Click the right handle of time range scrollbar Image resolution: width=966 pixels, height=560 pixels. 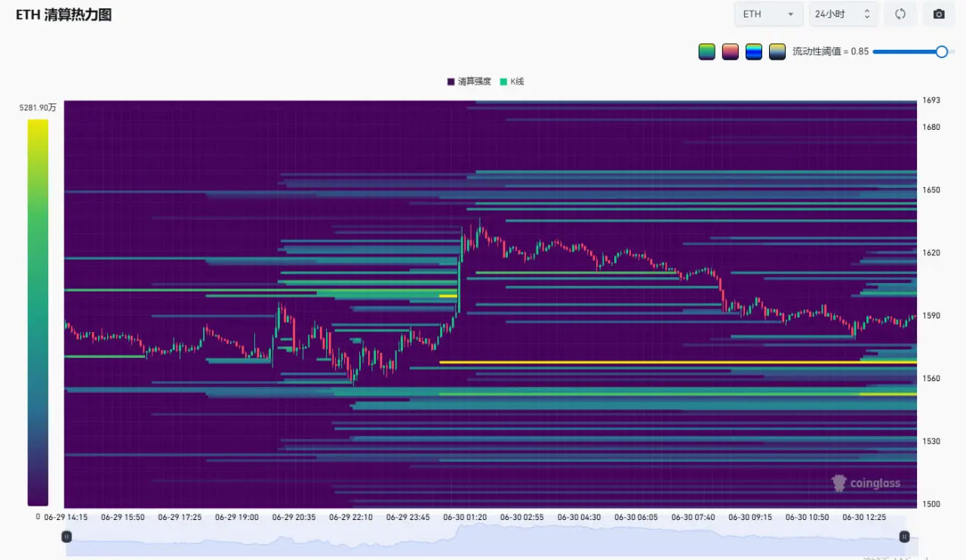pos(904,537)
